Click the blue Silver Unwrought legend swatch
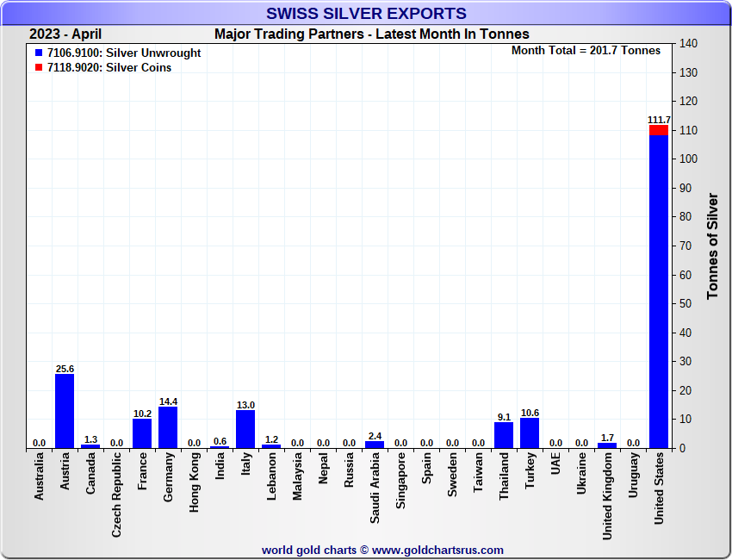The image size is (732, 560). coord(39,53)
